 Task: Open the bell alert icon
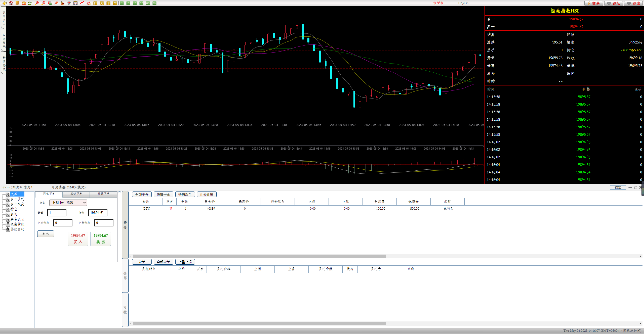click(62, 3)
